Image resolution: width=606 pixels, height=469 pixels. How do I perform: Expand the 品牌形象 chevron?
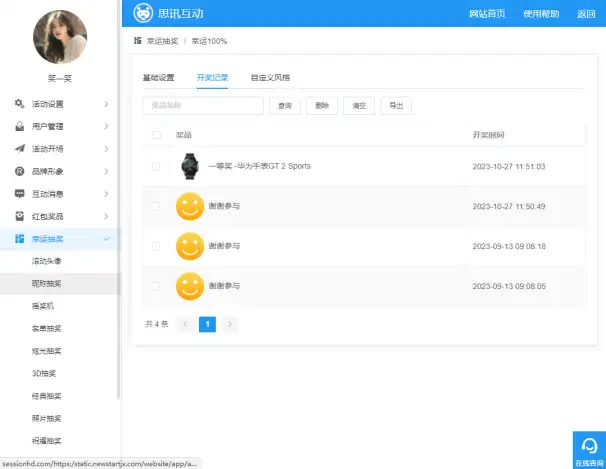tap(106, 171)
